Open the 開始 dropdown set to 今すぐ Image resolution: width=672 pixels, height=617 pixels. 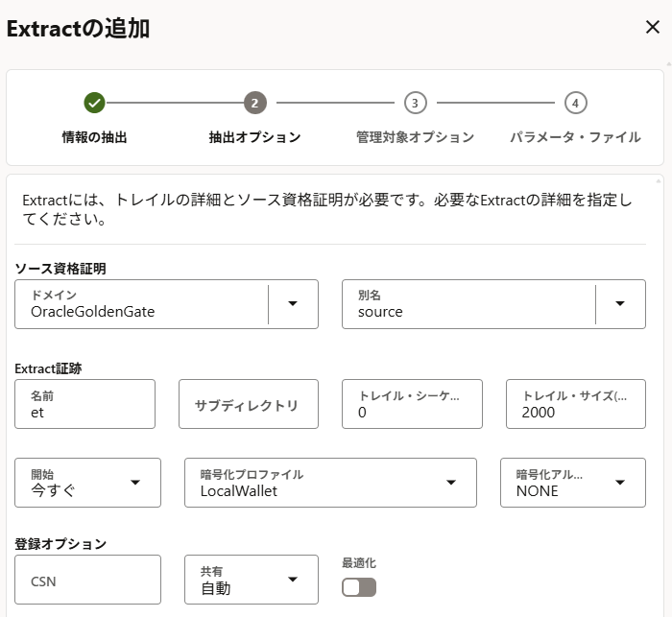coord(135,483)
